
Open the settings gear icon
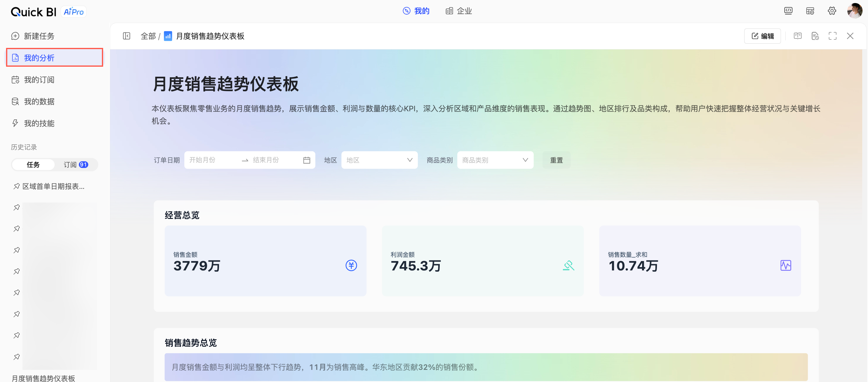pyautogui.click(x=832, y=11)
